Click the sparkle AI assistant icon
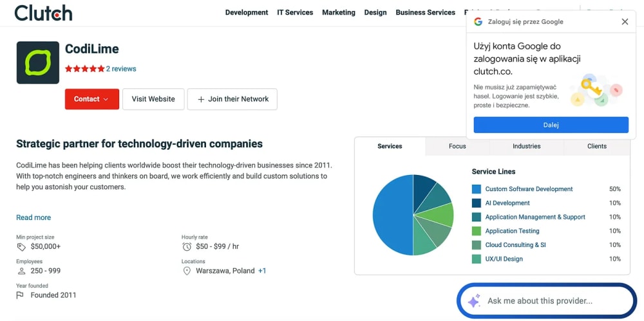Image resolution: width=644 pixels, height=321 pixels. (x=474, y=301)
